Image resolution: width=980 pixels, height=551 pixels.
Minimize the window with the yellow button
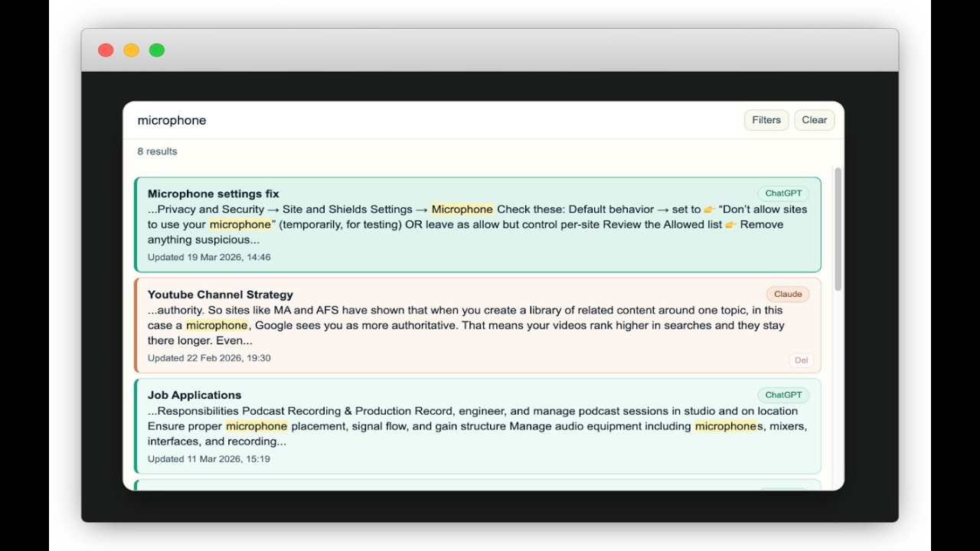click(x=132, y=51)
